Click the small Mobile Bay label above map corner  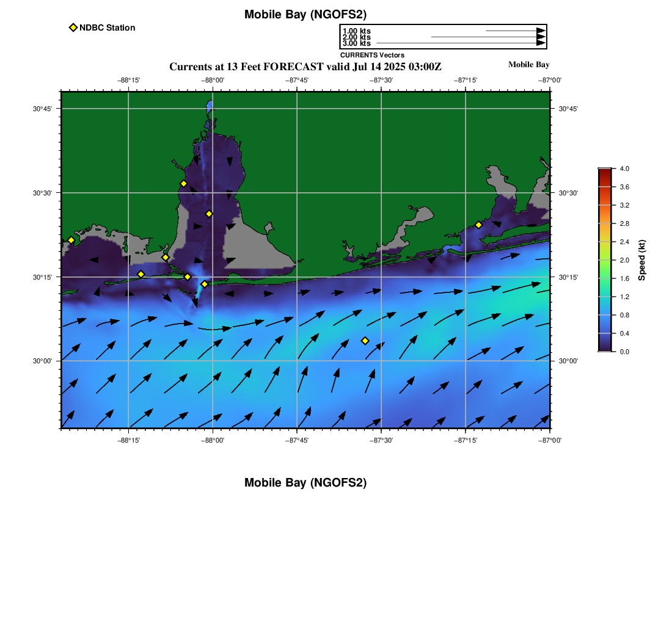[528, 65]
